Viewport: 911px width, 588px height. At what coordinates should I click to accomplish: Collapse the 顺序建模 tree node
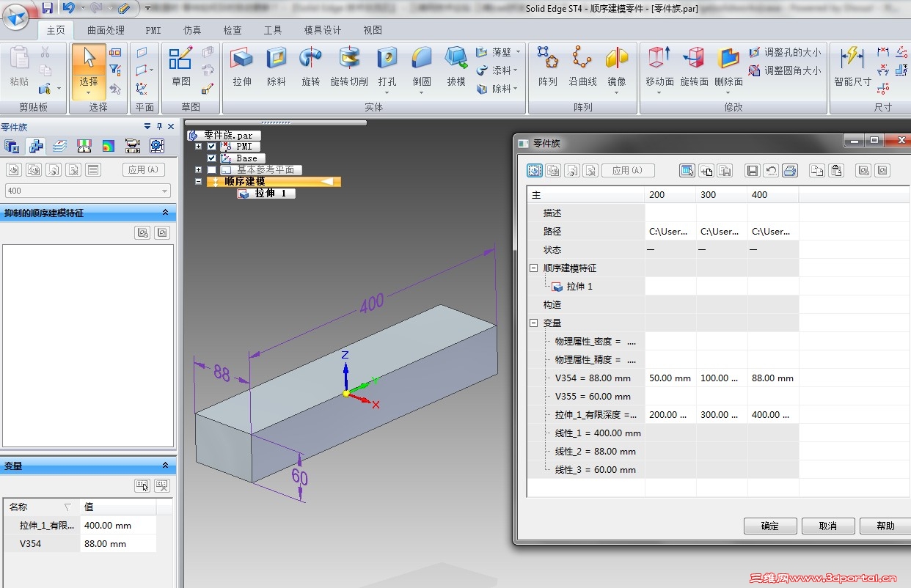pyautogui.click(x=198, y=182)
